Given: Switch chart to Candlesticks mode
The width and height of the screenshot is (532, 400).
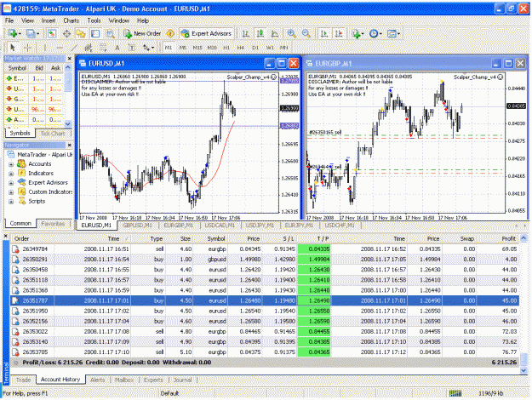Looking at the screenshot, I should click(x=260, y=33).
